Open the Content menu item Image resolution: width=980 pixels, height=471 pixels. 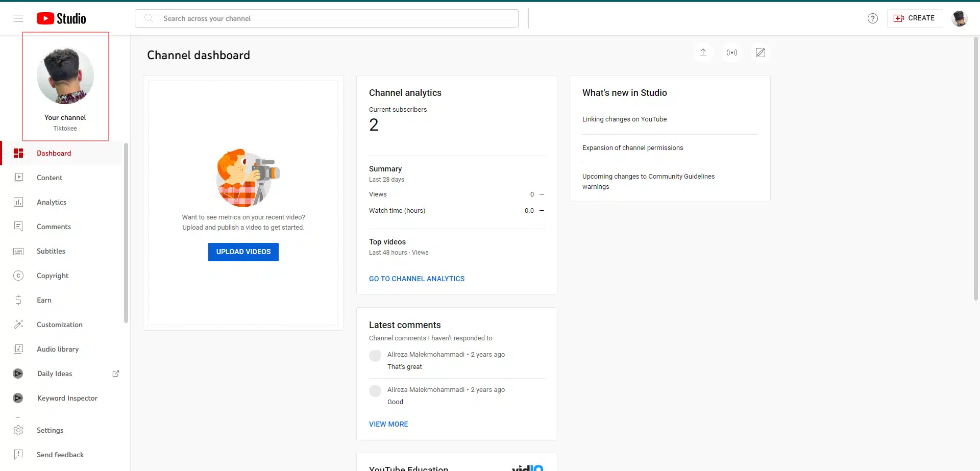50,178
